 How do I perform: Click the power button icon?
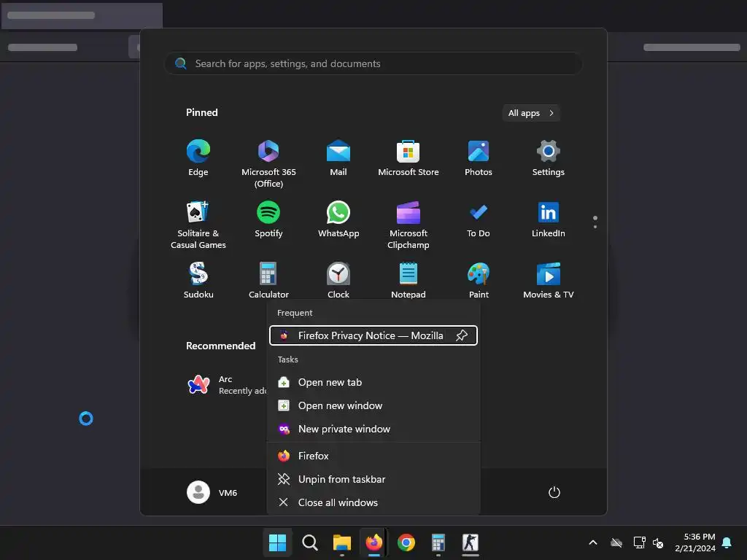(554, 492)
